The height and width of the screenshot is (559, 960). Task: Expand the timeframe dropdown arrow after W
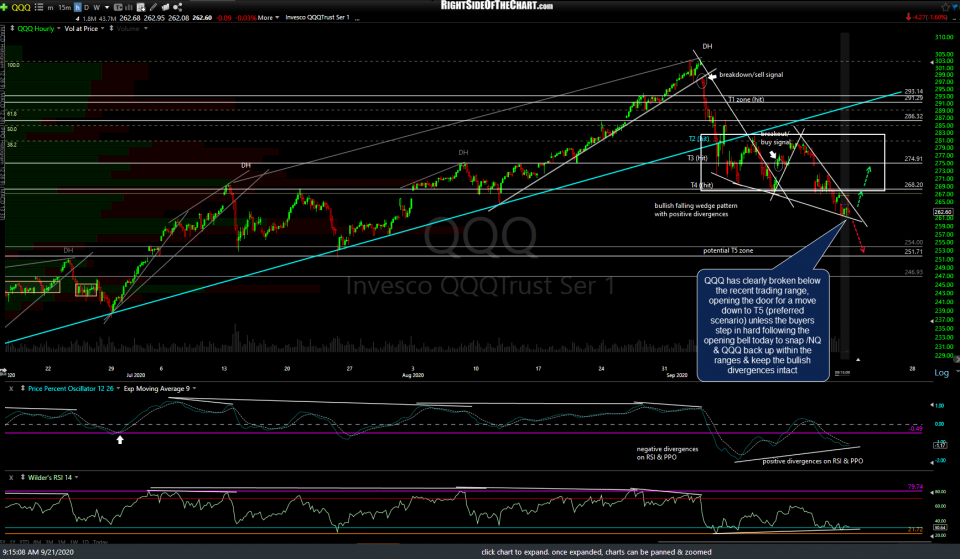[107, 8]
